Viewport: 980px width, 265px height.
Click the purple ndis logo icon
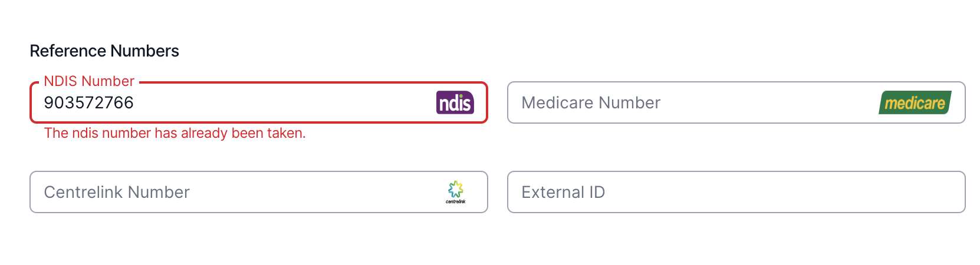455,102
